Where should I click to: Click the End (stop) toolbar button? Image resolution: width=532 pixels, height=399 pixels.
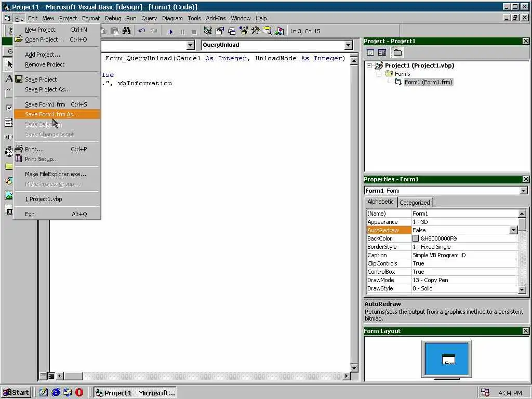pos(194,32)
